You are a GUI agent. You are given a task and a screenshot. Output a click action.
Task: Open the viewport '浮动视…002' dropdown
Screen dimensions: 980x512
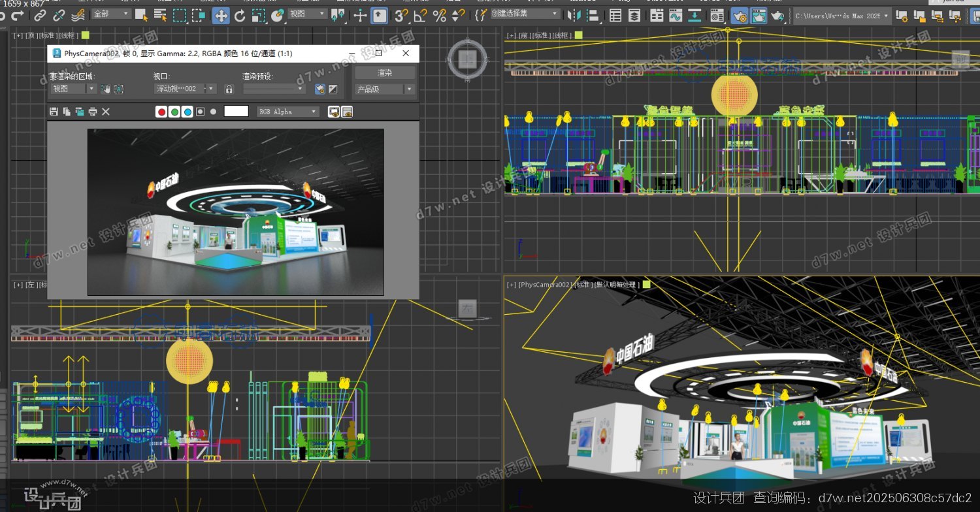click(x=186, y=89)
